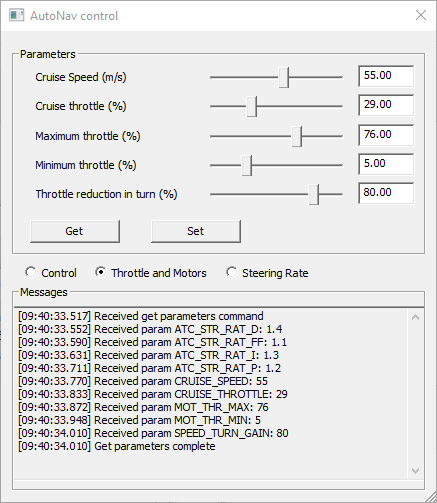The image size is (437, 503).
Task: Focus the Cruise Speed value field
Action: tap(386, 76)
